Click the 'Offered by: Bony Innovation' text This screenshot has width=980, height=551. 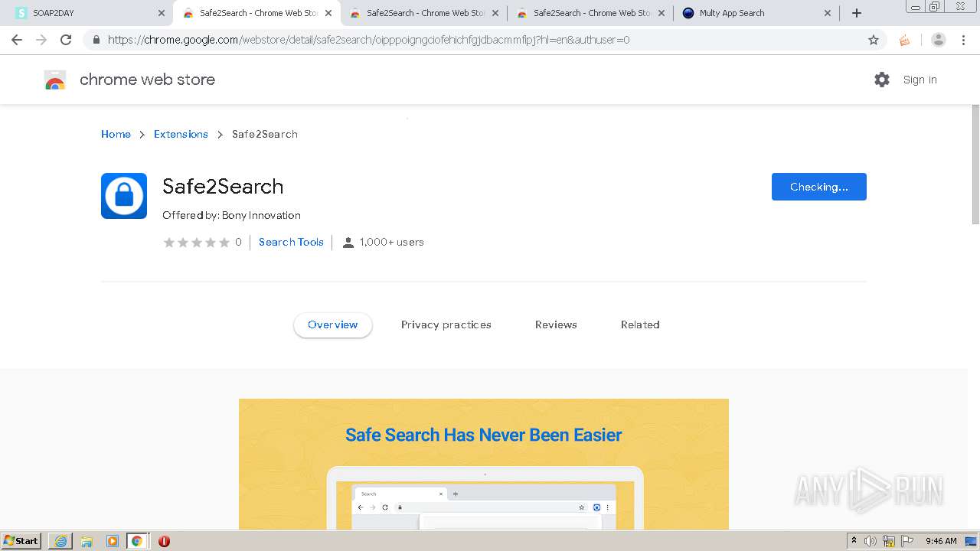tap(231, 215)
